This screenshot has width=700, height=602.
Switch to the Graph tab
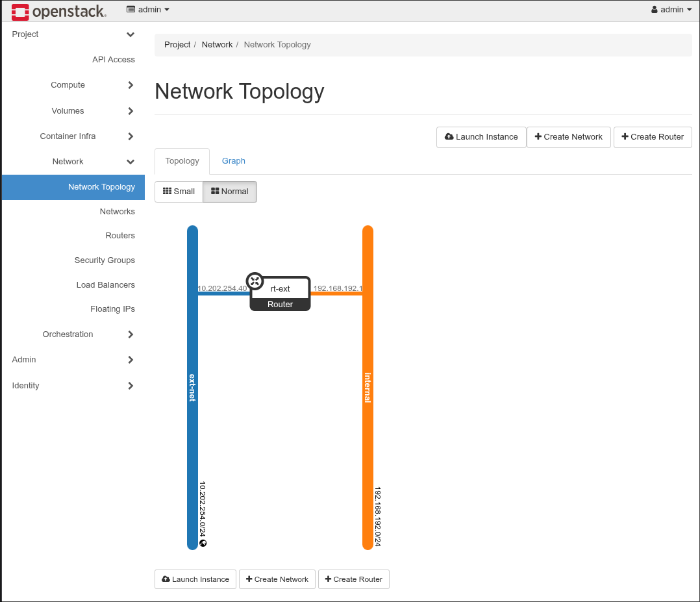(x=234, y=161)
